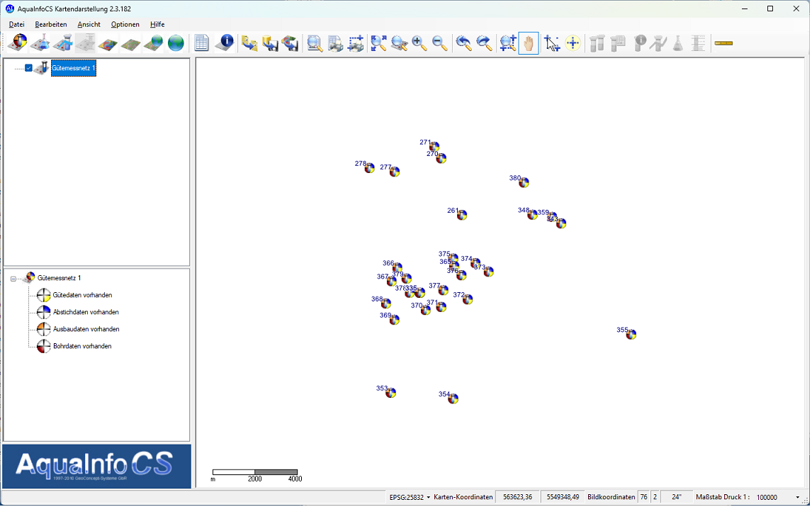Zoom to full extent with arrows icon

(x=379, y=43)
